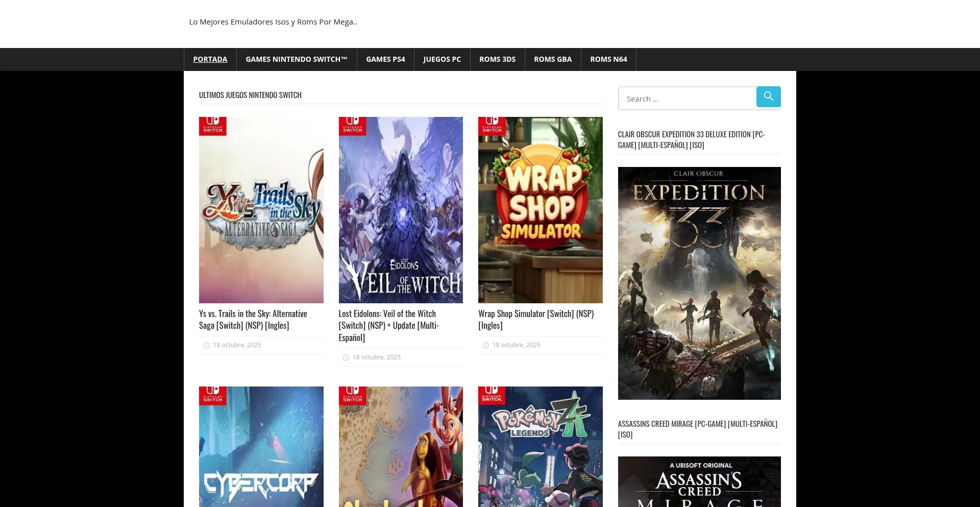Navigate to ROMs GBA page

coord(552,59)
